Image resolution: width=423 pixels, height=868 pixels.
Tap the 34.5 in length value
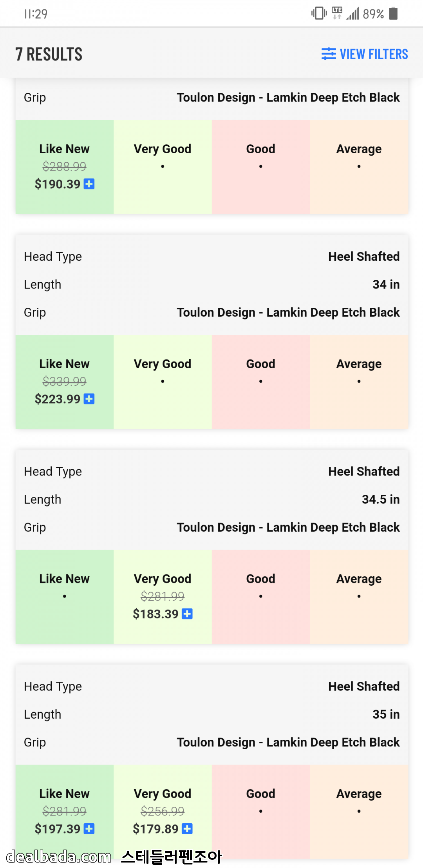[380, 499]
